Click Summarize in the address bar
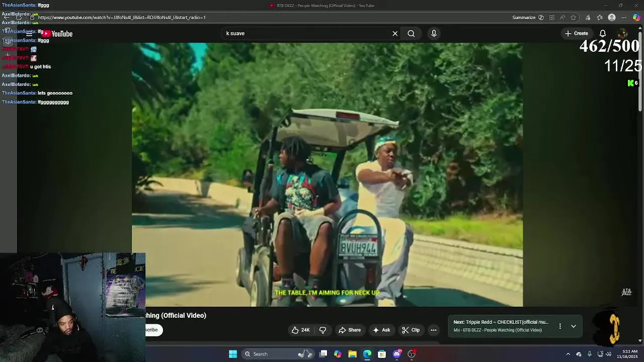Image resolution: width=644 pixels, height=362 pixels. pos(524,18)
